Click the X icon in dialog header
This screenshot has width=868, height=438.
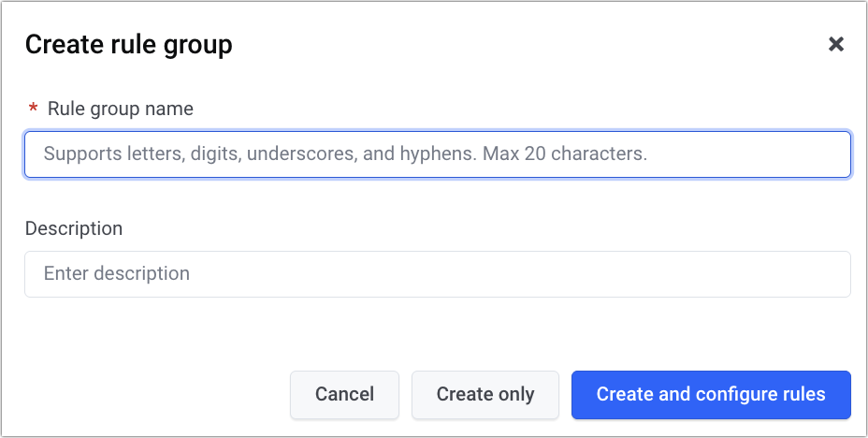pyautogui.click(x=836, y=44)
